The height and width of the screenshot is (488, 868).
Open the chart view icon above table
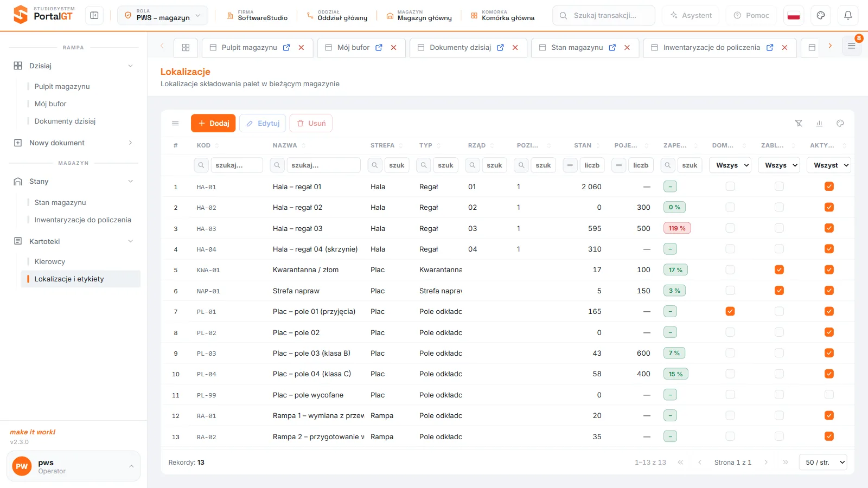pyautogui.click(x=819, y=123)
